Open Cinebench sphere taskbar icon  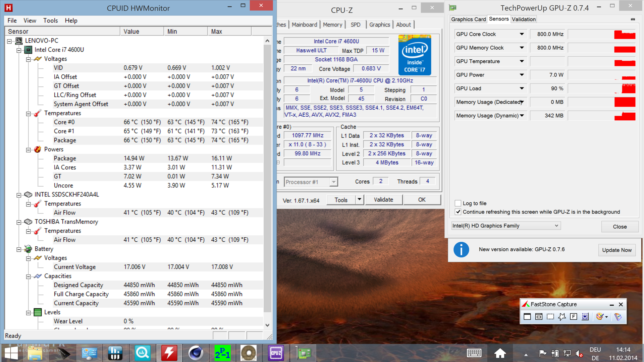point(196,353)
